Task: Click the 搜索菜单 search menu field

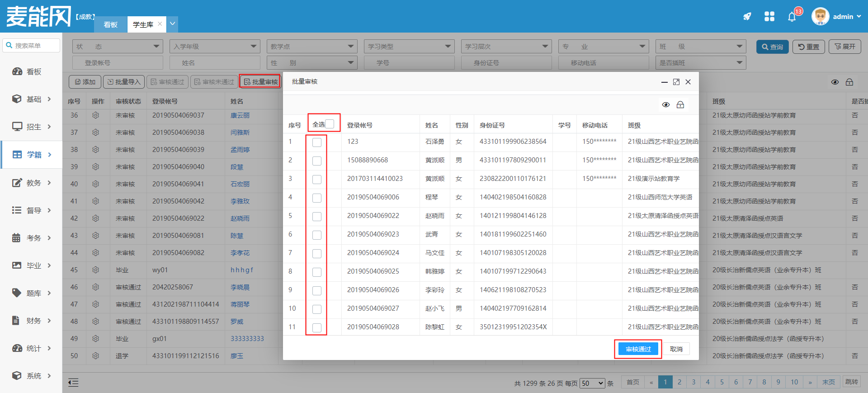Action: (32, 46)
